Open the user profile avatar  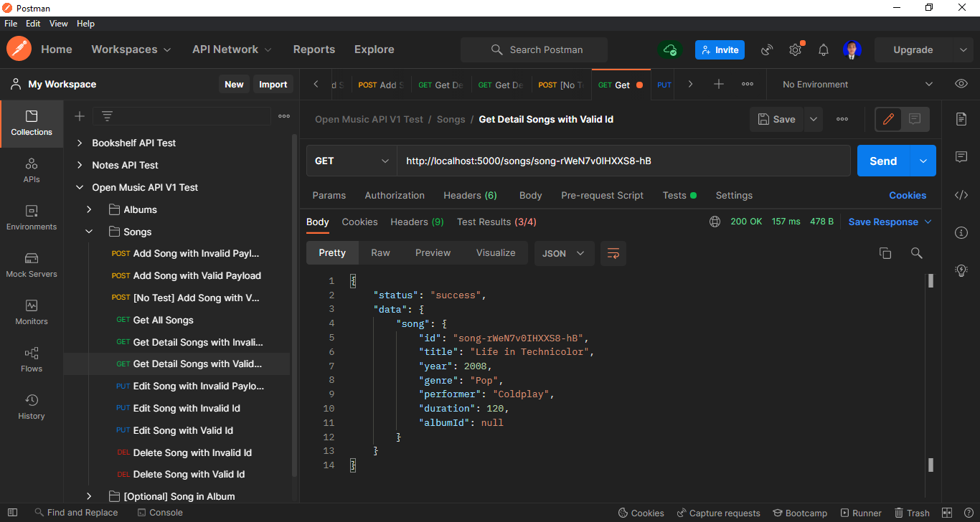[852, 49]
